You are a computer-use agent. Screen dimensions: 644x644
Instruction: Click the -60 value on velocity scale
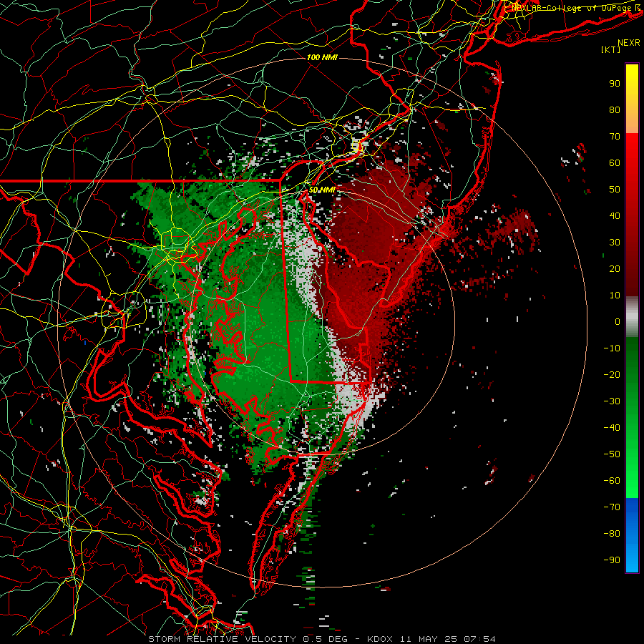coord(612,481)
